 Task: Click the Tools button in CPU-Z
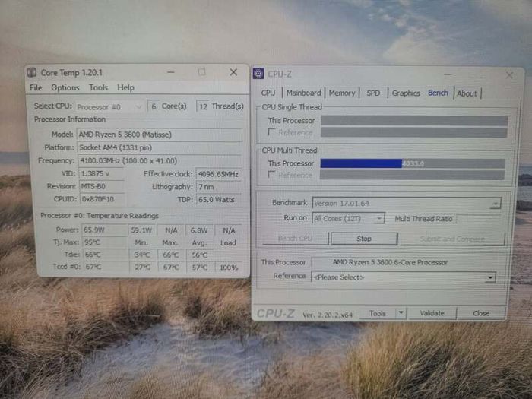tap(377, 313)
